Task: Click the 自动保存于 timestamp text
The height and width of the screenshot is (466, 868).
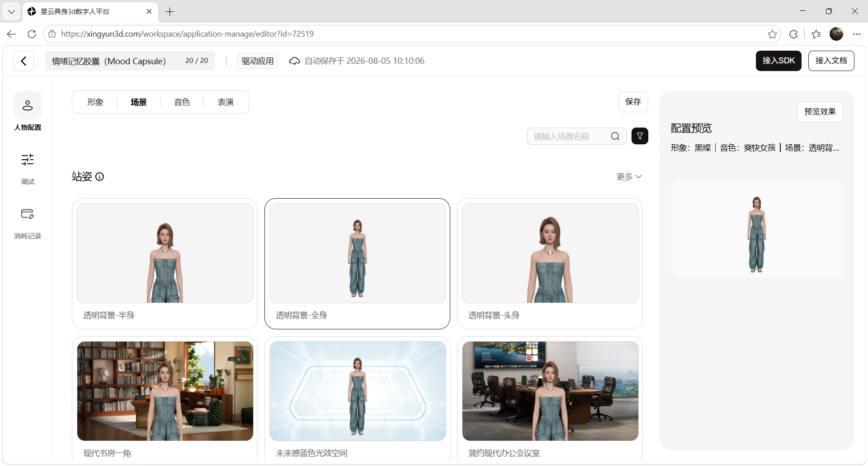Action: (x=364, y=61)
